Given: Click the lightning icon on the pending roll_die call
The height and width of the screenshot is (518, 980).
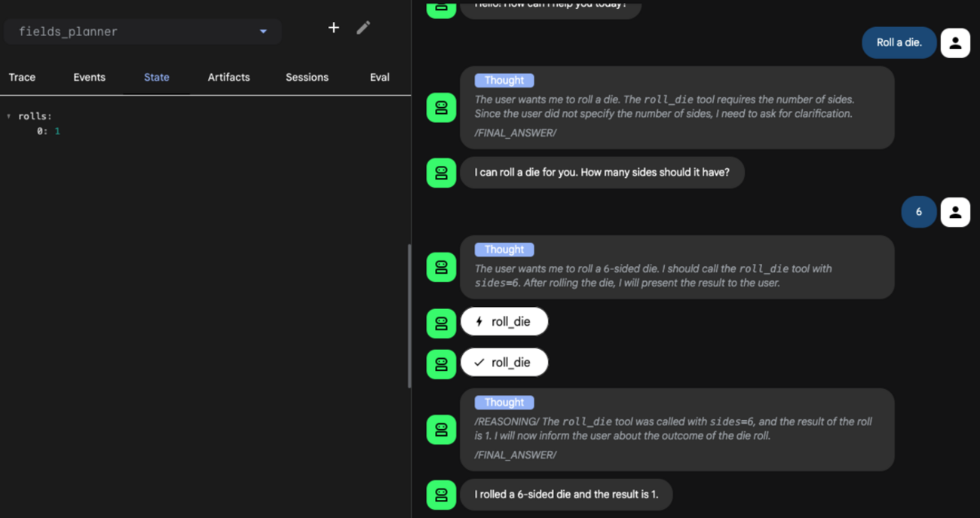Looking at the screenshot, I should pyautogui.click(x=480, y=321).
